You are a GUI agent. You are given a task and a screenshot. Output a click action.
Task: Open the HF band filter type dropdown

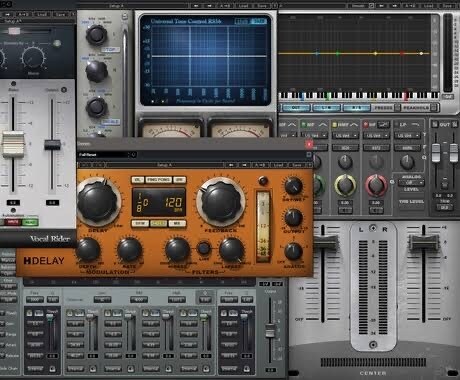click(376, 136)
